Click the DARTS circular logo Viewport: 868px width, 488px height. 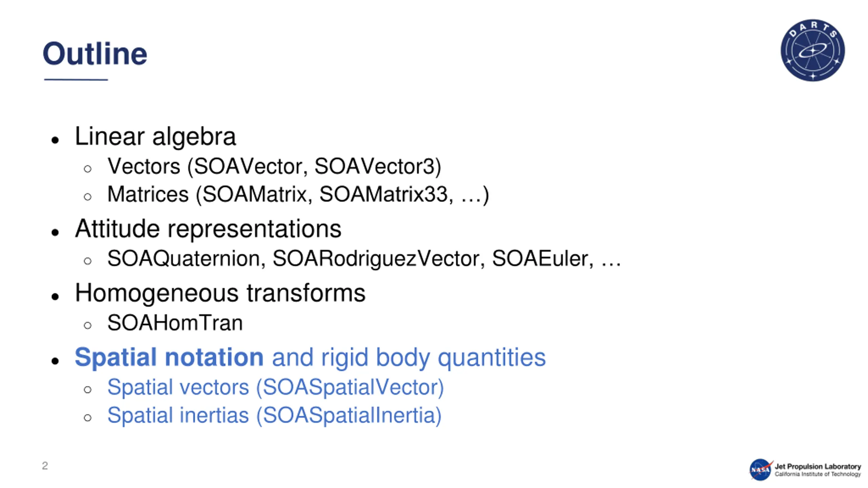[x=812, y=50]
